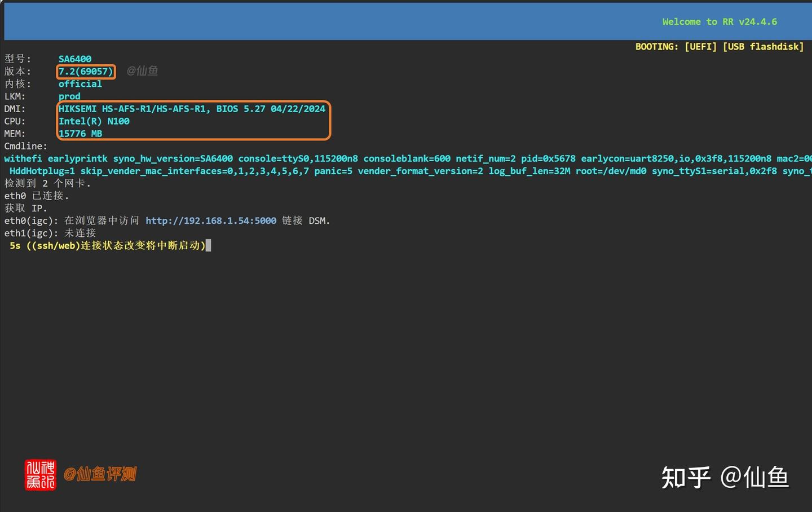
Task: Click the "MEM:" label
Action: 15,134
